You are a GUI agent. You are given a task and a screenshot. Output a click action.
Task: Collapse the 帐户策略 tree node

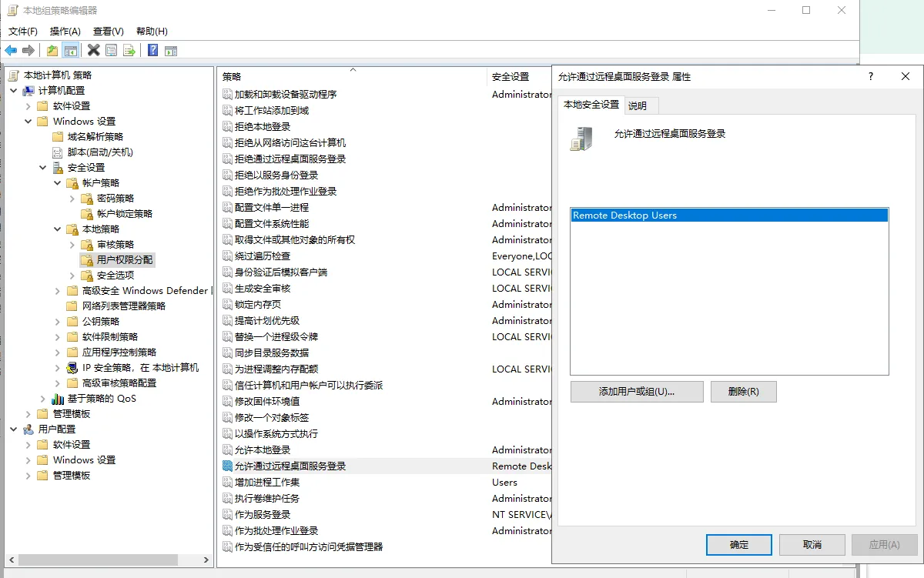58,183
